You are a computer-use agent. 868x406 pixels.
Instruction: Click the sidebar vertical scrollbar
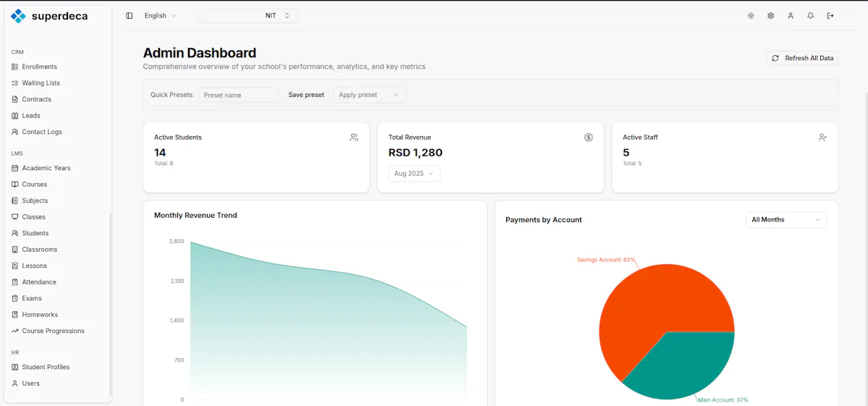pos(110,304)
